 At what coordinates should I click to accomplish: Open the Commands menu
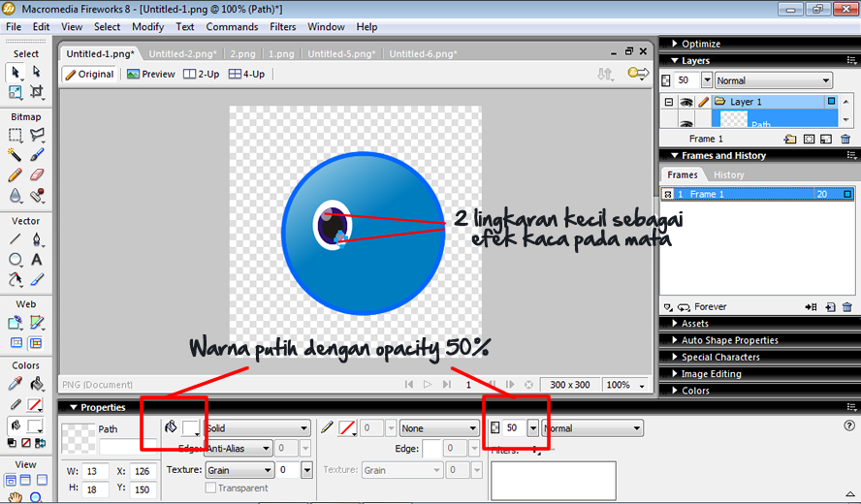click(x=232, y=26)
